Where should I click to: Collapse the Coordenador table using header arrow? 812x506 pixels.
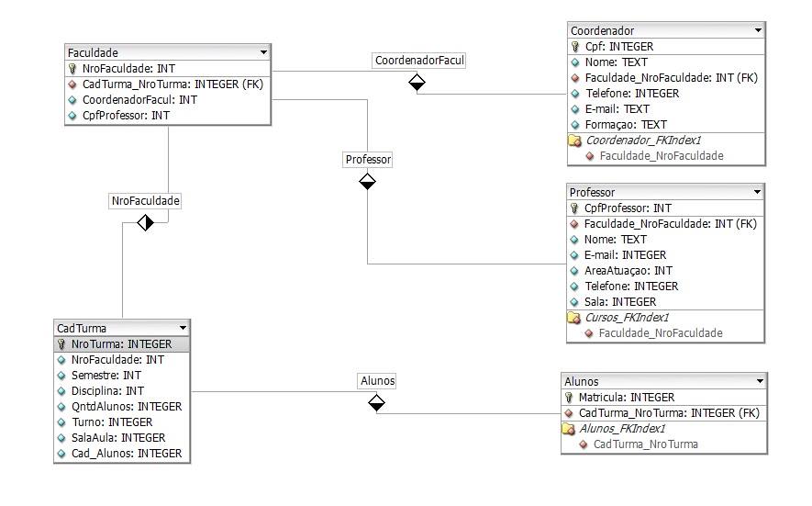pos(757,31)
